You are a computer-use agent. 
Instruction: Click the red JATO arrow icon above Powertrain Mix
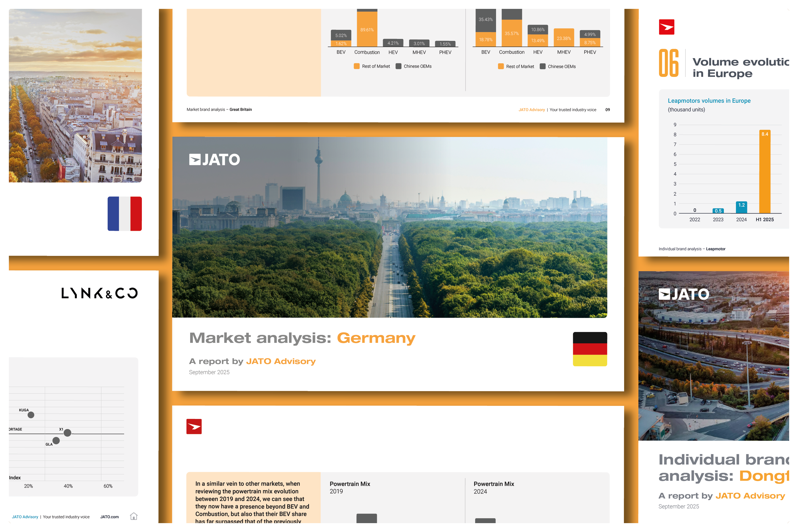194,427
